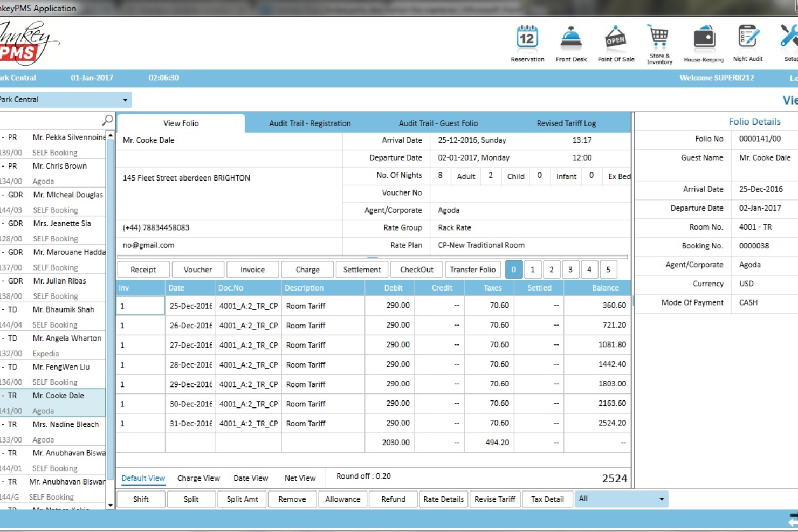Open the Night Audit icon

[x=748, y=44]
